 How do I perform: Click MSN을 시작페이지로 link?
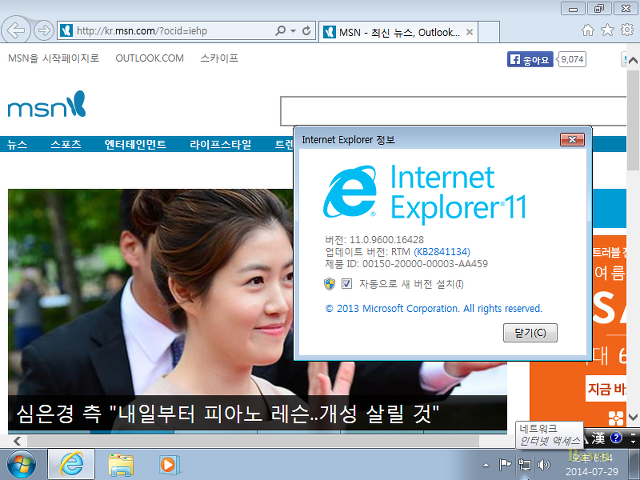(x=53, y=58)
